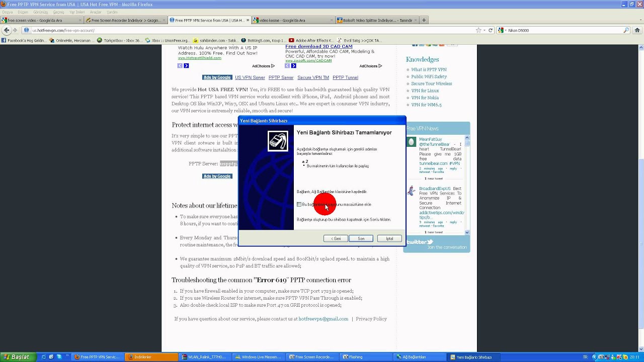Switch to Boilsoft Video Splitter tab
The width and height of the screenshot is (644, 362).
[377, 21]
